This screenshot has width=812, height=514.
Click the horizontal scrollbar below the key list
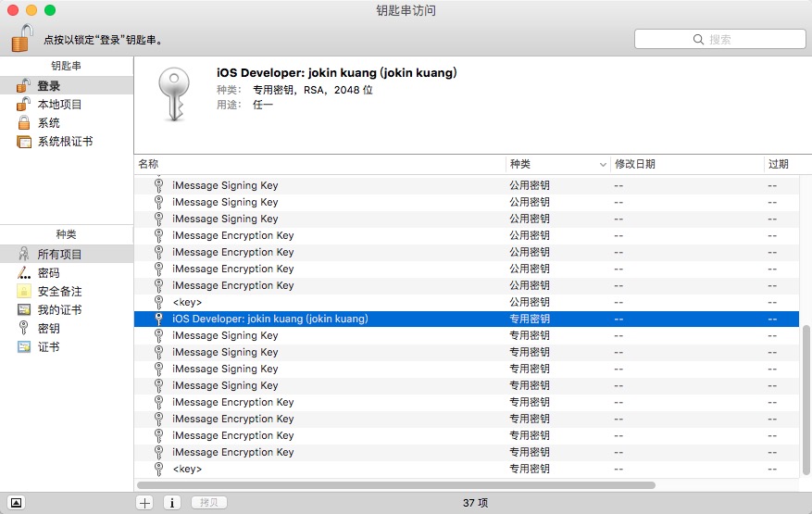coord(396,485)
